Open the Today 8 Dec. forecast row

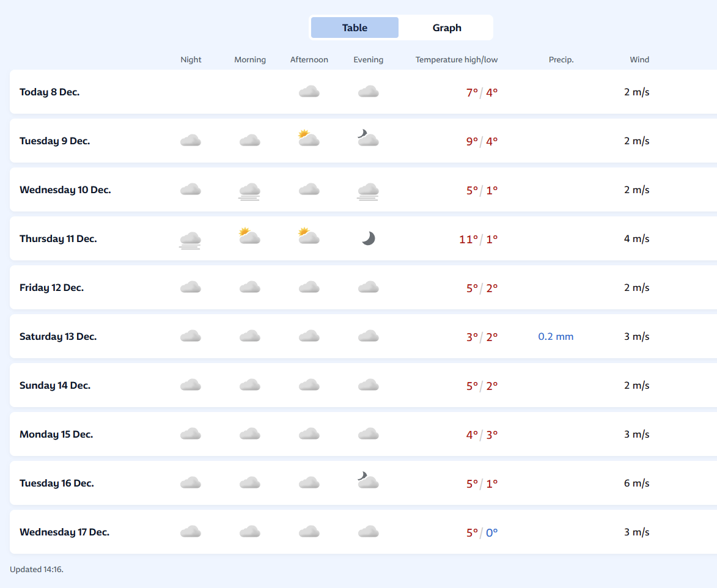(363, 92)
